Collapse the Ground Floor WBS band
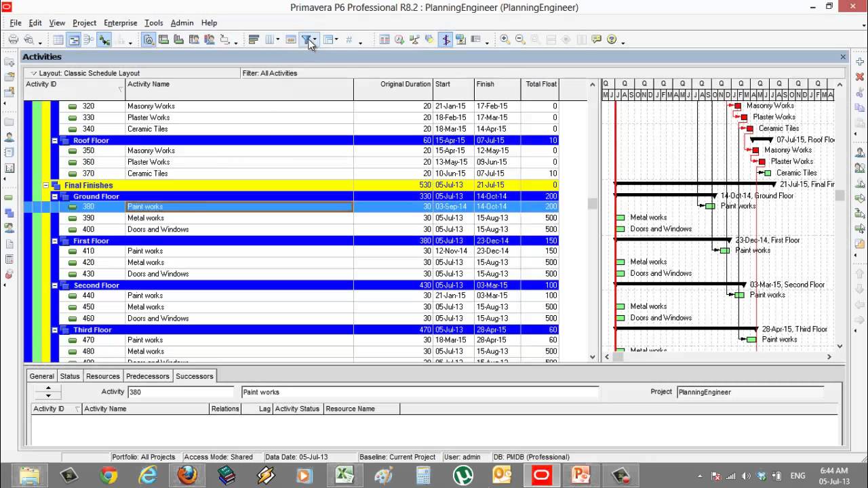Screen dimensions: 868x488 point(56,197)
